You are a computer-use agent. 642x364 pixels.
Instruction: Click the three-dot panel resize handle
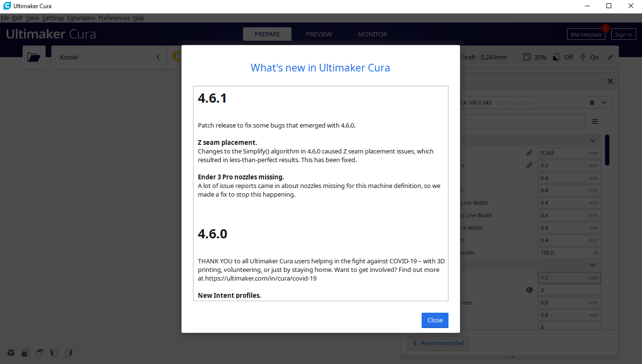[509, 357]
